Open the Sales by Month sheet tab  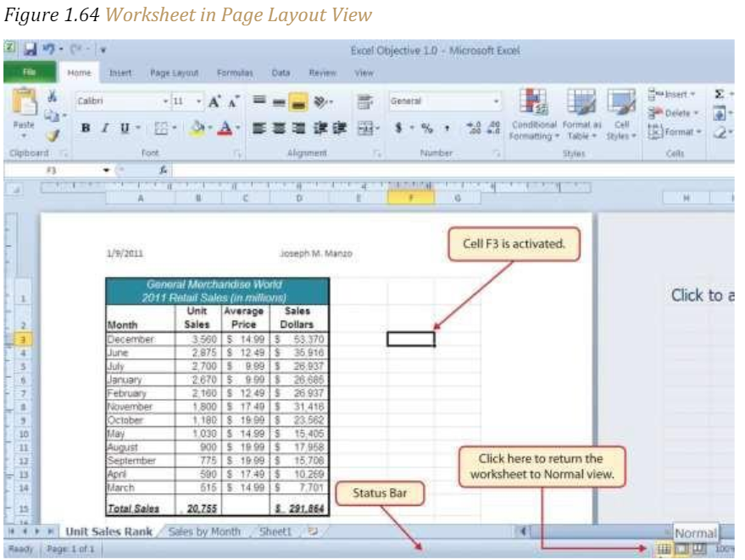tap(204, 531)
